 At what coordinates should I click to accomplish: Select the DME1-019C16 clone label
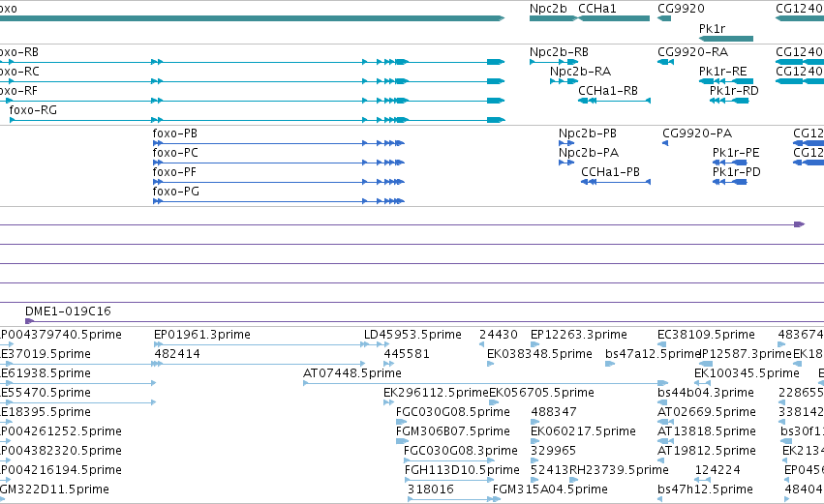tap(69, 311)
